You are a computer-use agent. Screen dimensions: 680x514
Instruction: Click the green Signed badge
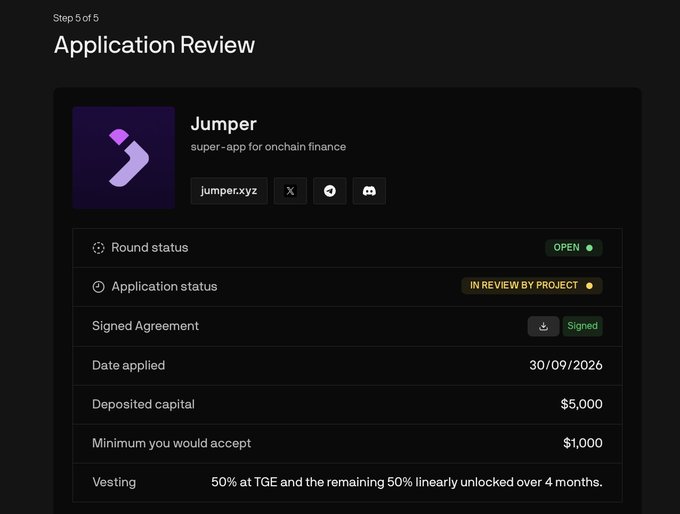pyautogui.click(x=582, y=326)
